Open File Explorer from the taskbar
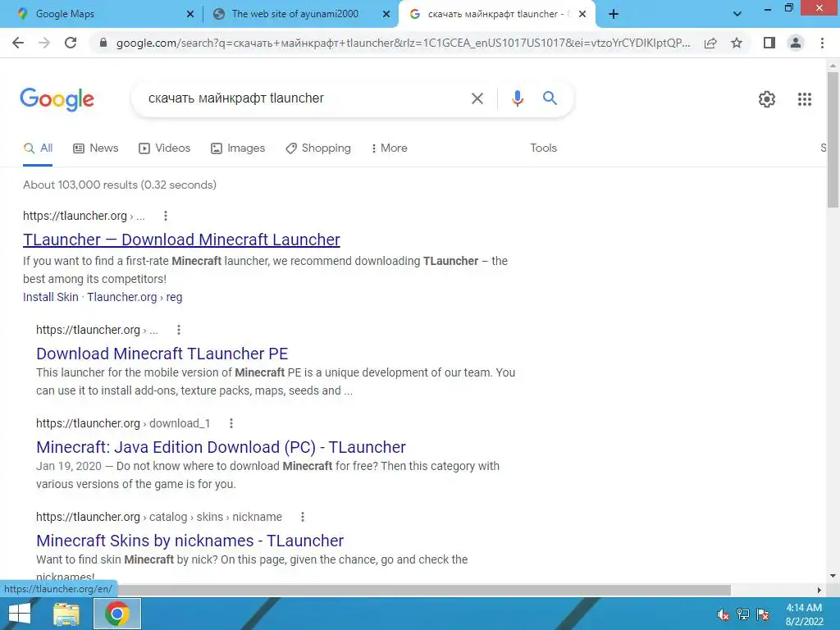The image size is (840, 630). point(66,614)
